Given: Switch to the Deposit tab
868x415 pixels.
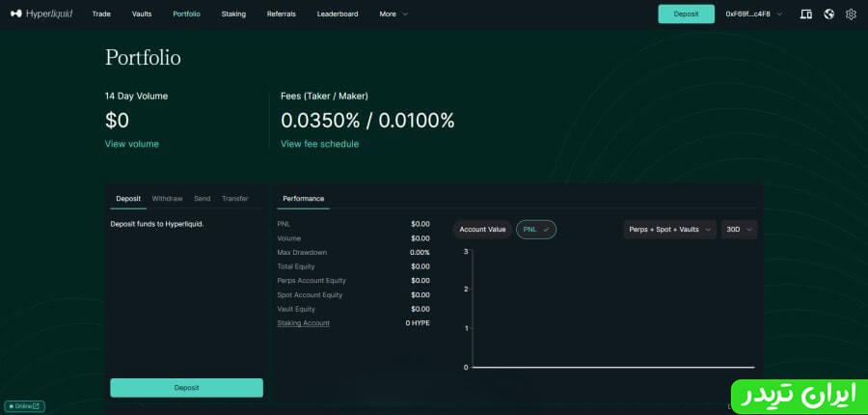Looking at the screenshot, I should click(x=128, y=199).
